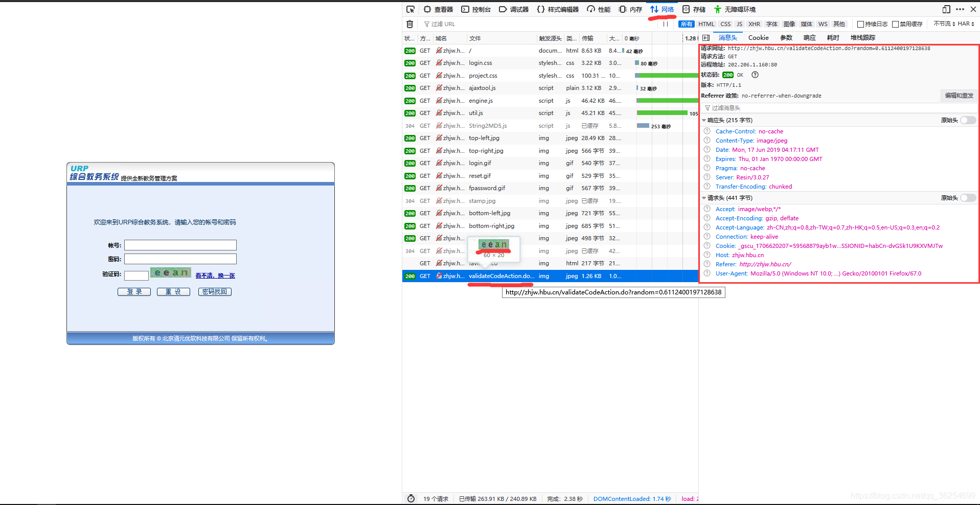Screen dimensions: 980x505
Task: Filter requests by HTML type
Action: 706,24
